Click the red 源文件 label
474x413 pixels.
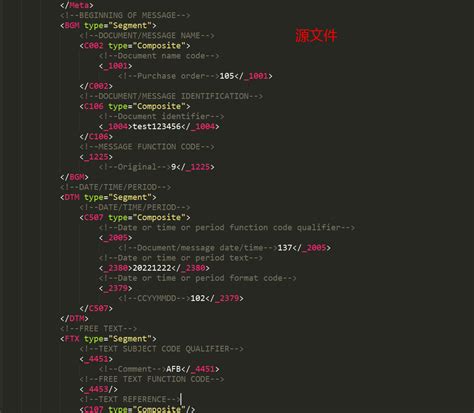click(x=316, y=36)
